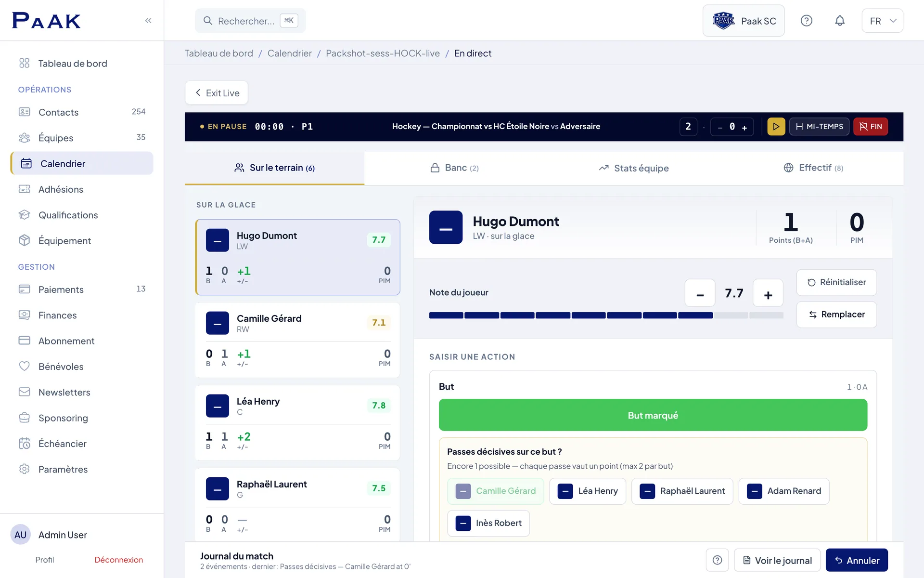The image size is (924, 578).
Task: Lower player rating with minus button
Action: [700, 293]
